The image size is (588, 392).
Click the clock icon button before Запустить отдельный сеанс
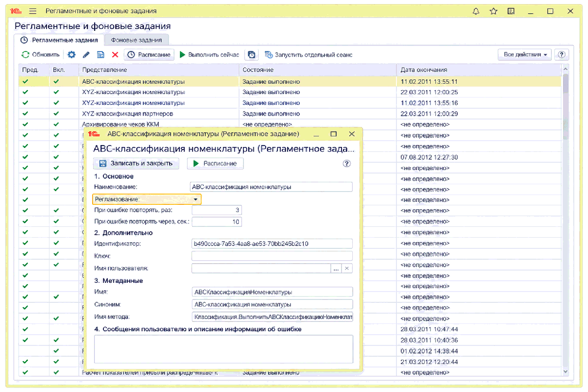[251, 55]
